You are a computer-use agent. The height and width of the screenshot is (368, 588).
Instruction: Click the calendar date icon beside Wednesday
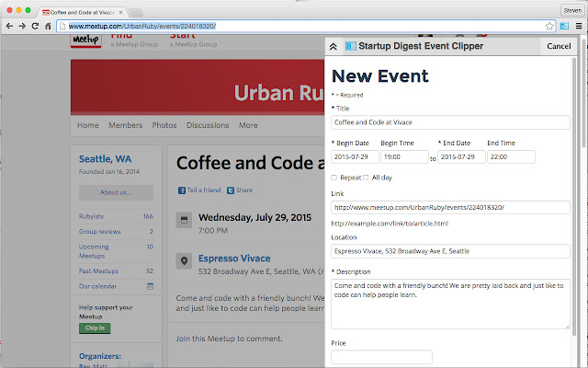tap(184, 220)
